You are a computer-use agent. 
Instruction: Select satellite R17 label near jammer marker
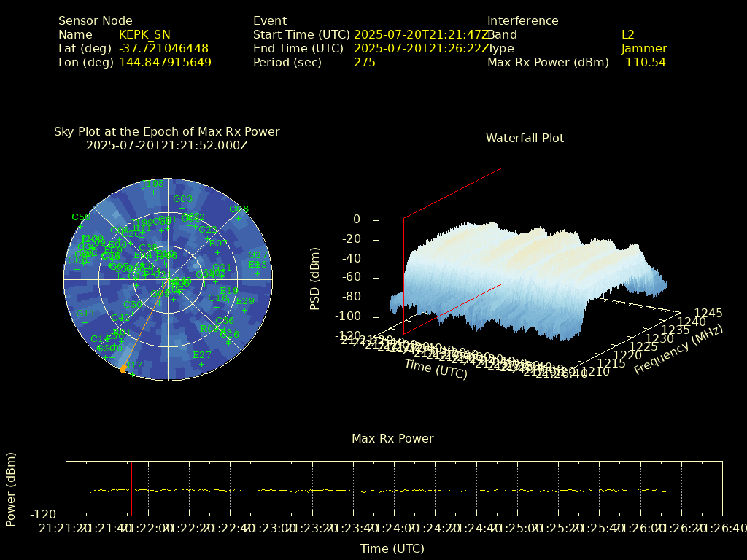pos(133,364)
